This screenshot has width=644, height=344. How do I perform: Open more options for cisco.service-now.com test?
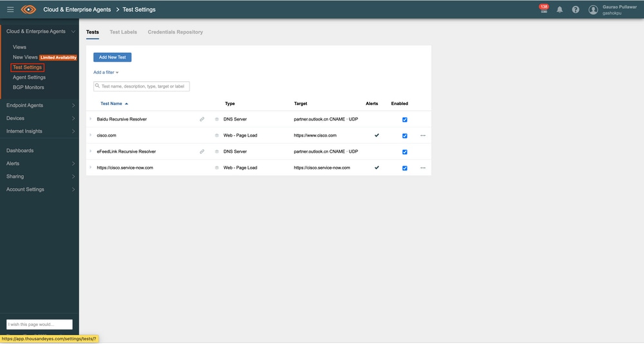click(x=423, y=168)
